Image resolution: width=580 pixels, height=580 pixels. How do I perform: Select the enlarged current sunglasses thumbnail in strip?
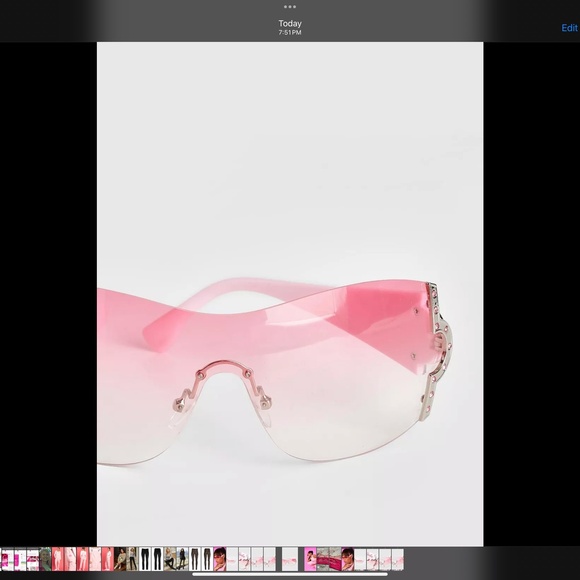[290, 559]
